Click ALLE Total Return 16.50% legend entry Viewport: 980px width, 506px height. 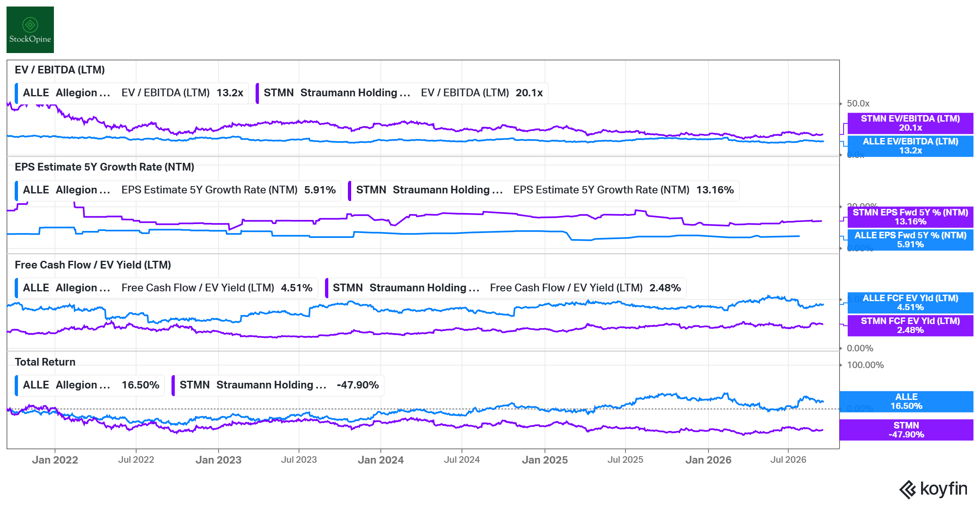click(89, 385)
